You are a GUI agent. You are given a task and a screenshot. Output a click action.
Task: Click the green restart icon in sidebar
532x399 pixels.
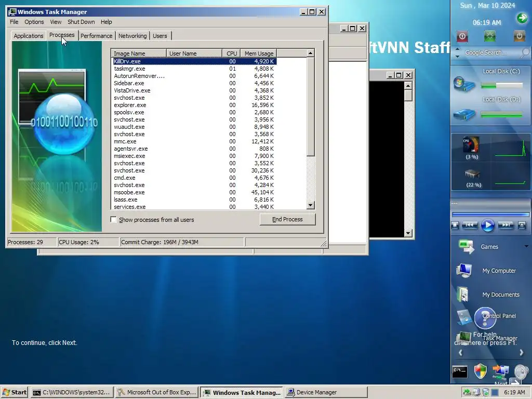[489, 36]
